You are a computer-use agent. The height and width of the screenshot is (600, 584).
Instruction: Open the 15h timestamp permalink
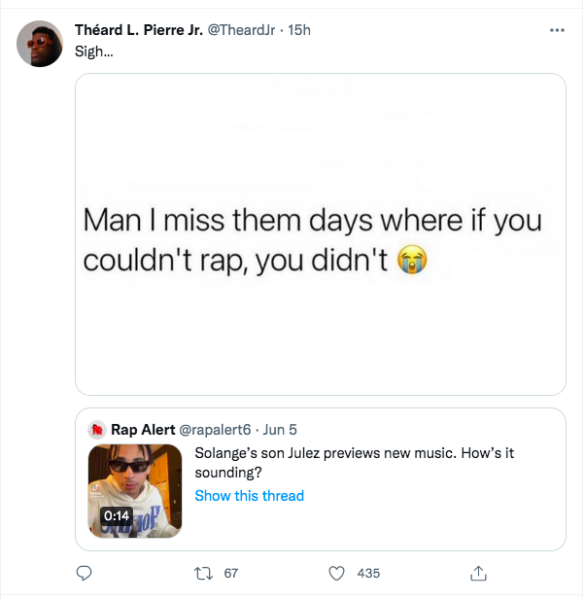[x=299, y=30]
